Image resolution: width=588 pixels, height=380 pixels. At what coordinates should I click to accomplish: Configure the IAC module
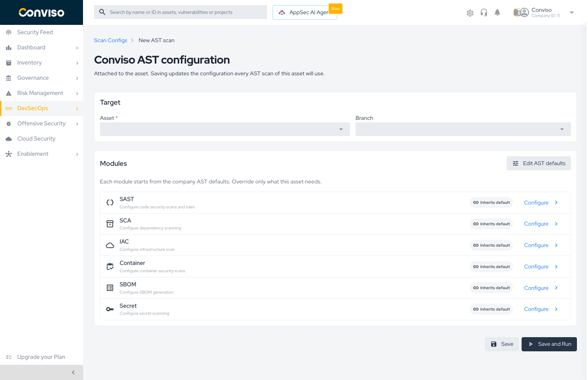point(541,245)
